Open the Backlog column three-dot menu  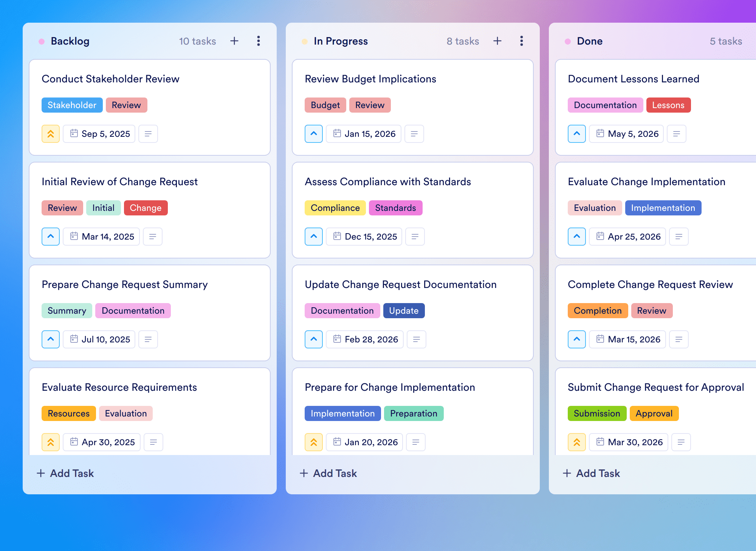(x=259, y=41)
